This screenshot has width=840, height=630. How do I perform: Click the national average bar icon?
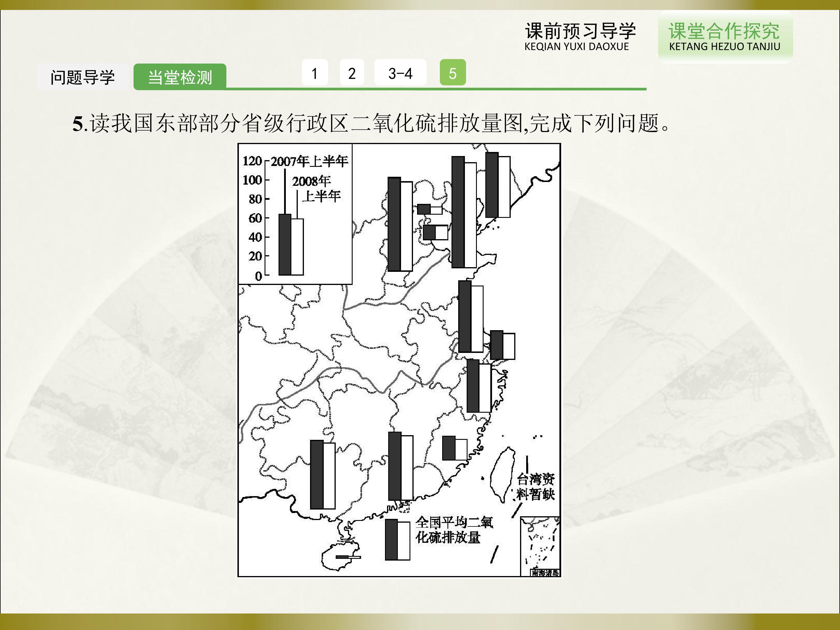[x=398, y=540]
